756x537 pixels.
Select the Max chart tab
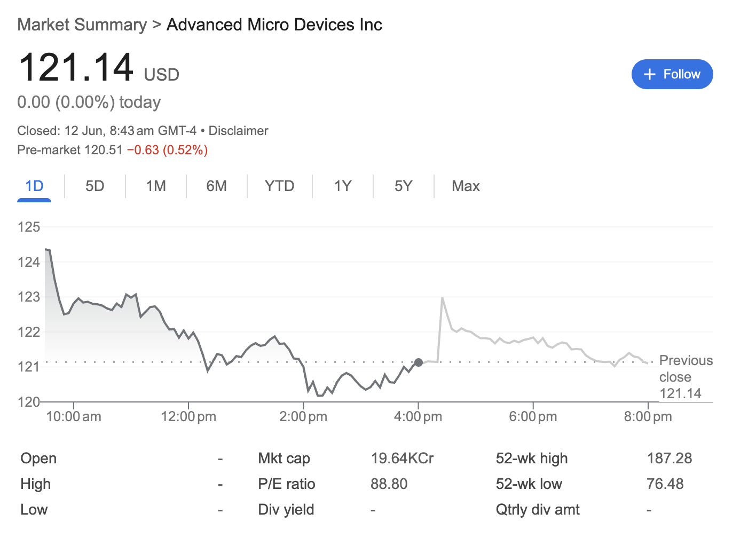click(x=466, y=186)
